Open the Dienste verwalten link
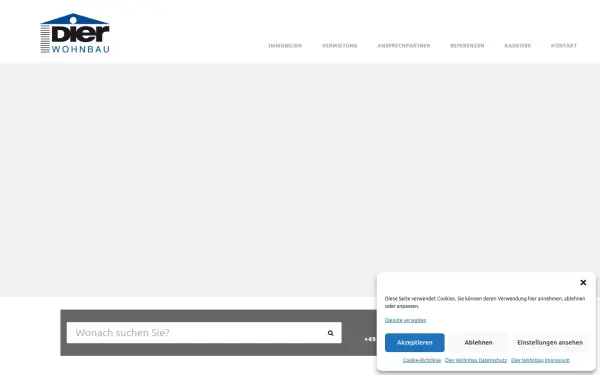This screenshot has height=375, width=600. [x=405, y=320]
